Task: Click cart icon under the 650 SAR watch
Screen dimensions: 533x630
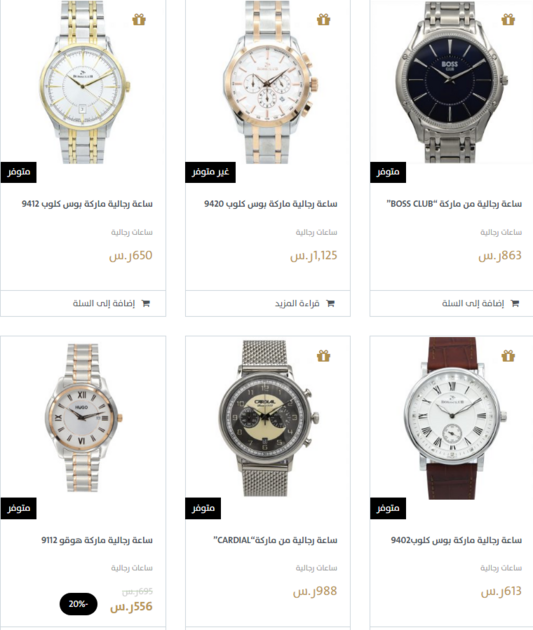Action: [145, 303]
